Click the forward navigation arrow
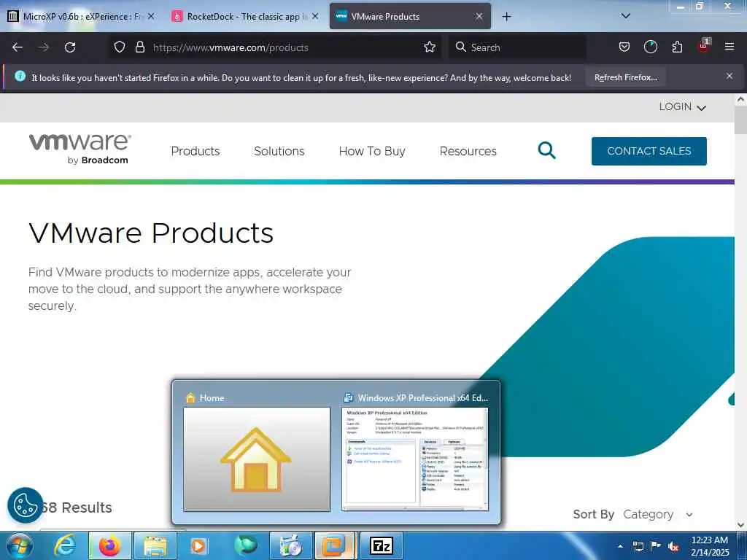This screenshot has width=747, height=560. click(x=44, y=47)
